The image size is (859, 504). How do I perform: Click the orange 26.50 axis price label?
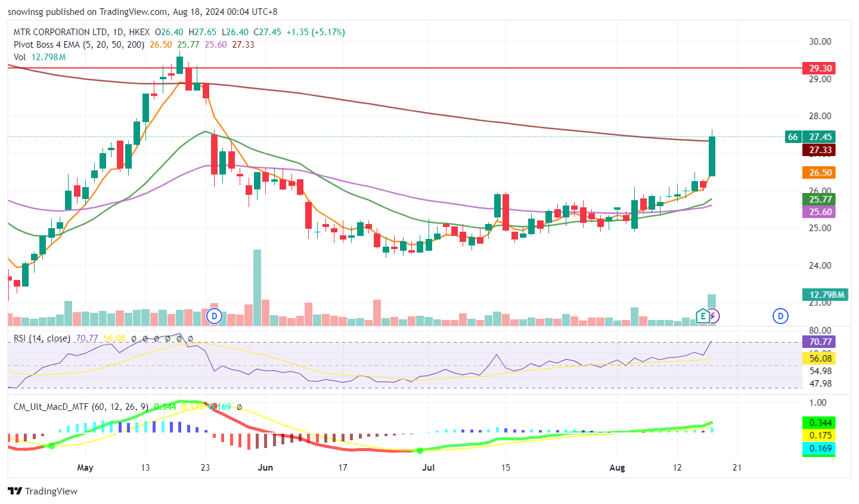pos(819,173)
